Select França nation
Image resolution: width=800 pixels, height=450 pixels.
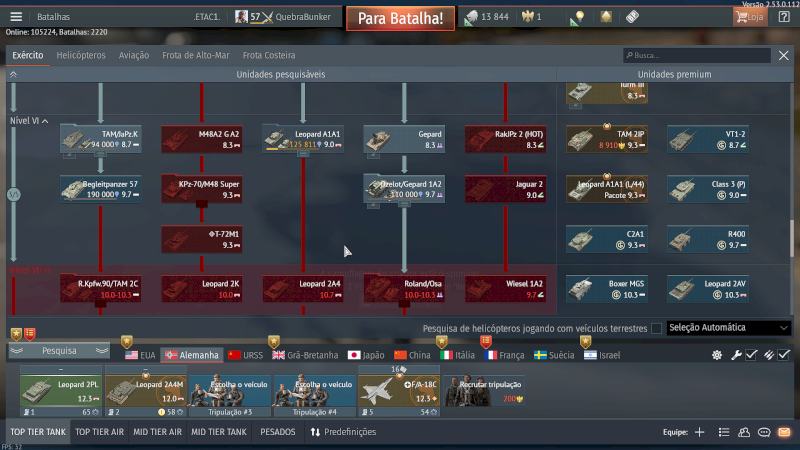click(504, 355)
